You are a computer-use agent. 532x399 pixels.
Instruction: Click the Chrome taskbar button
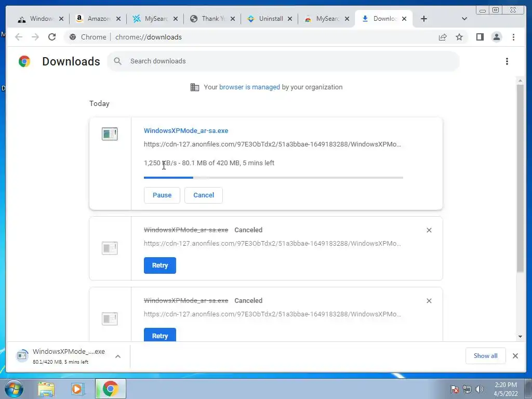coord(111,389)
